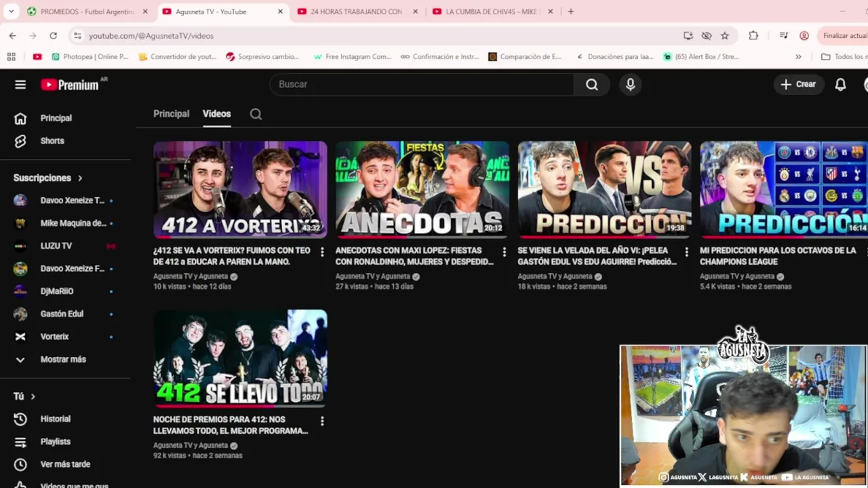Click the magnifier search button
Viewport: 868px width, 488px height.
pos(592,84)
